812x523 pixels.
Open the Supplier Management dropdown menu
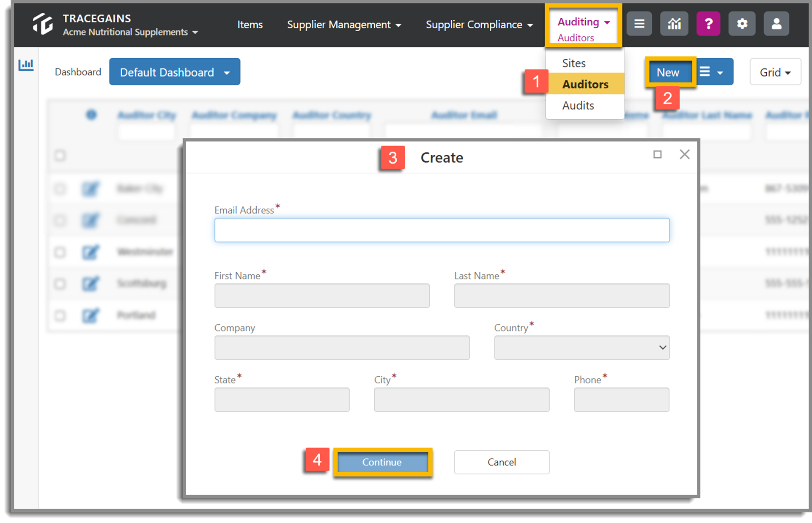click(344, 25)
